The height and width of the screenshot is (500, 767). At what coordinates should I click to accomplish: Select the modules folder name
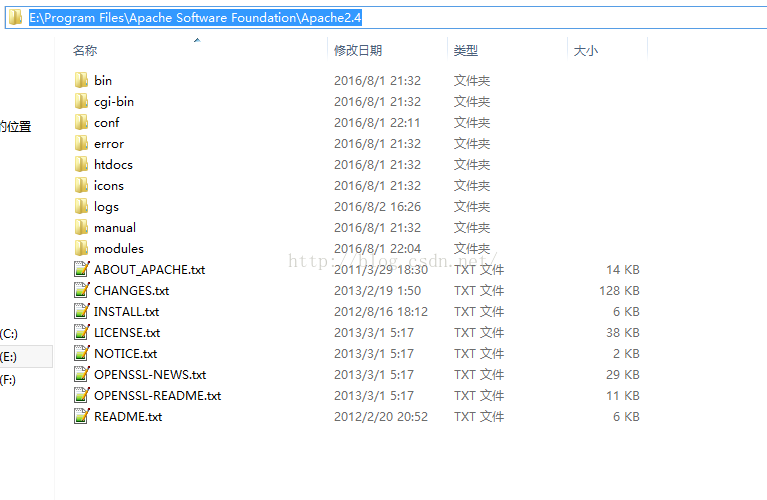[x=119, y=249]
